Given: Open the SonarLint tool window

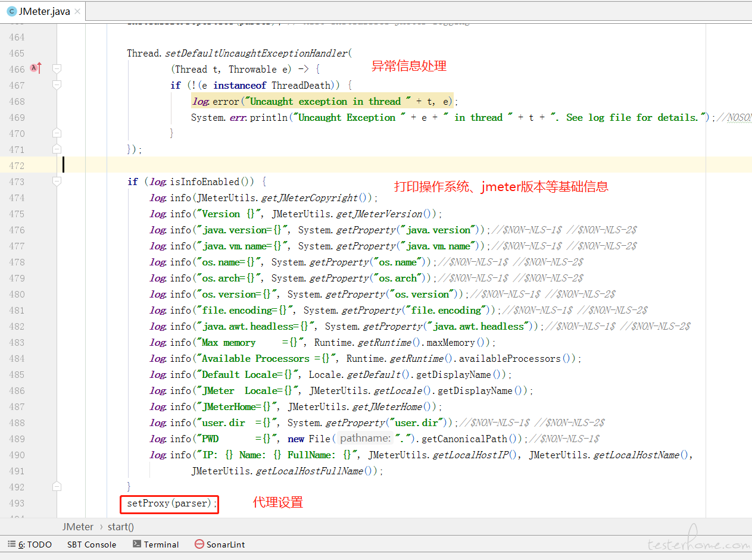Looking at the screenshot, I should tap(220, 544).
